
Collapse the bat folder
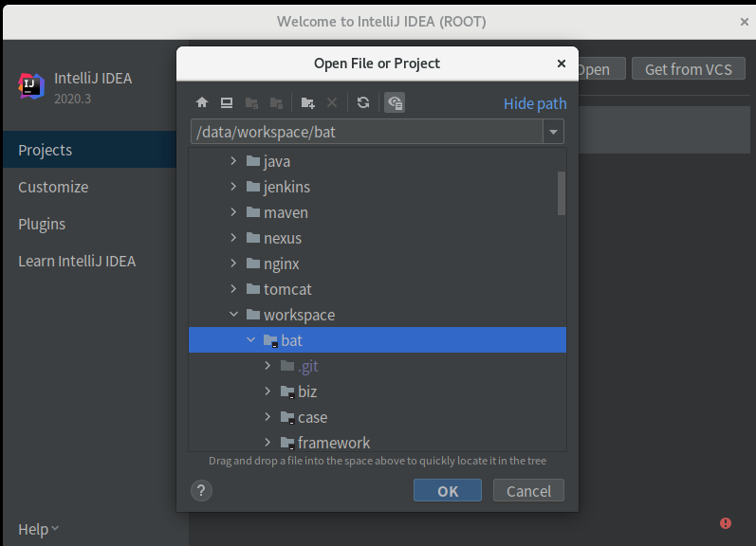(x=250, y=339)
